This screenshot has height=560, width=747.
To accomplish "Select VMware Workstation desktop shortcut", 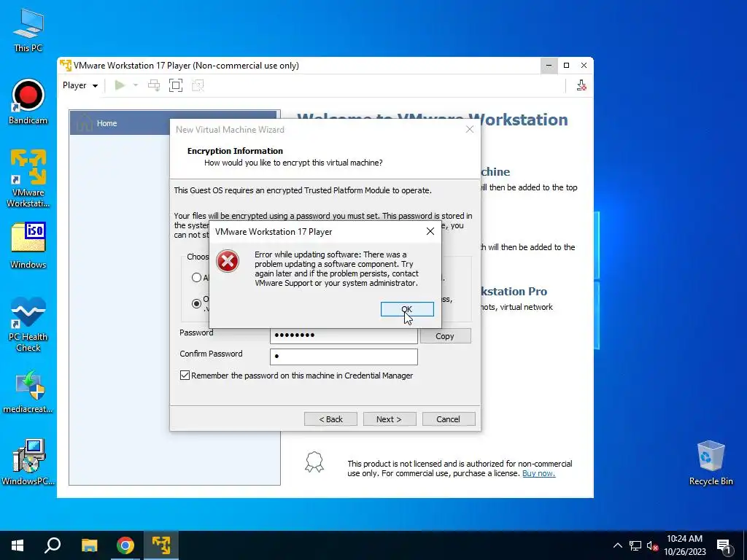I will tap(28, 178).
